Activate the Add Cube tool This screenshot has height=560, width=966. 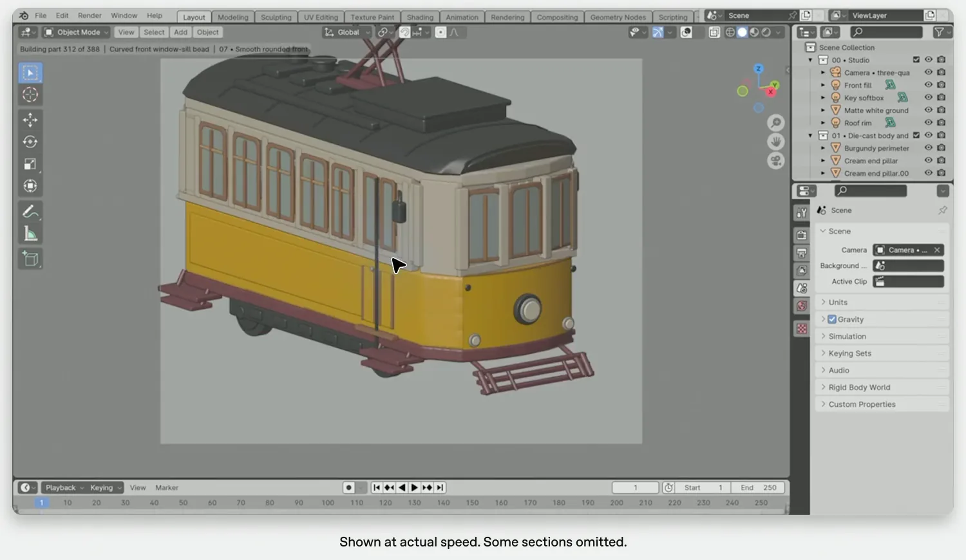pyautogui.click(x=30, y=259)
